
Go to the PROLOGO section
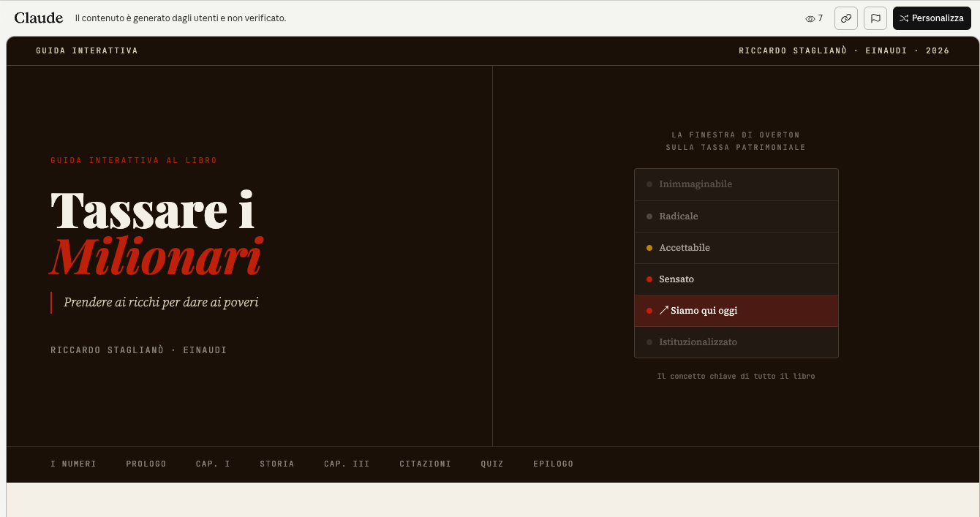coord(146,464)
